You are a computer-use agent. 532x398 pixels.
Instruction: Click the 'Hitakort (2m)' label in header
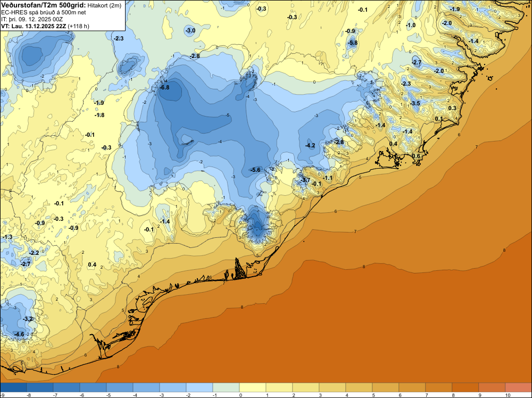(104, 5)
